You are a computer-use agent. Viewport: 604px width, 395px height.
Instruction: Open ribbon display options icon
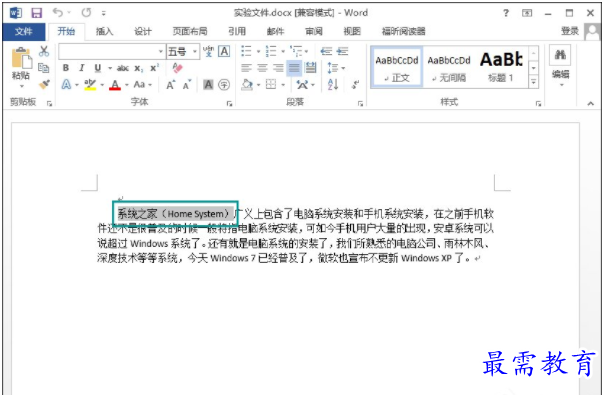527,13
